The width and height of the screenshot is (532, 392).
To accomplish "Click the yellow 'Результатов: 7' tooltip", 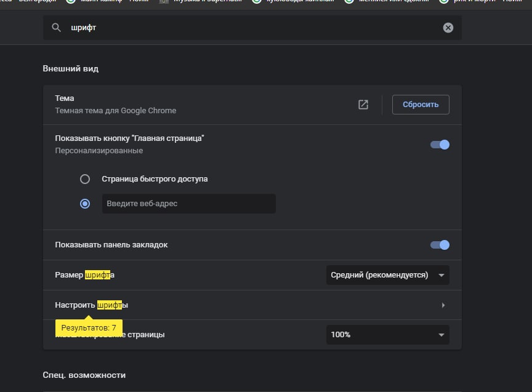I will [89, 328].
